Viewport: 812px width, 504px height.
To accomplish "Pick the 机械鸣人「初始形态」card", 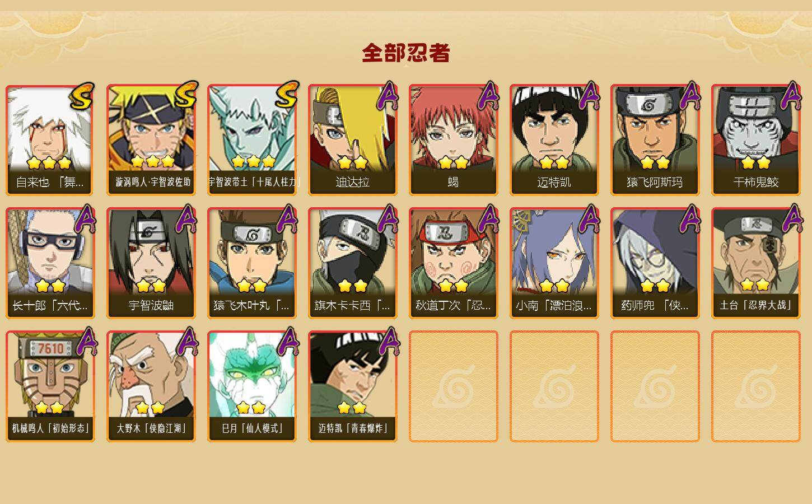I will pyautogui.click(x=50, y=386).
